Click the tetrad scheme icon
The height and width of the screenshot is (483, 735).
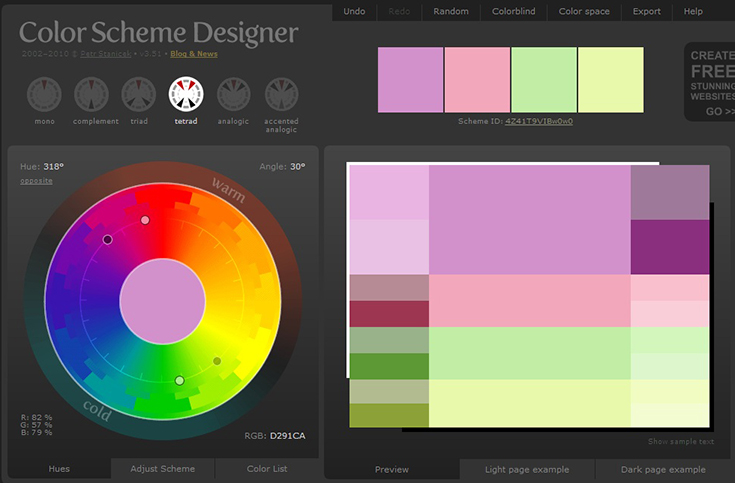(x=185, y=96)
